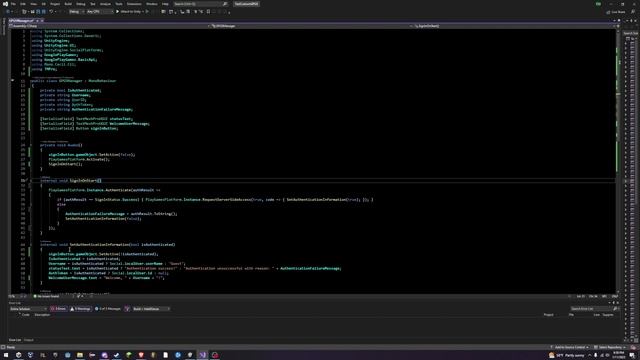
Task: Switch to the Output tab
Action: point(29,340)
